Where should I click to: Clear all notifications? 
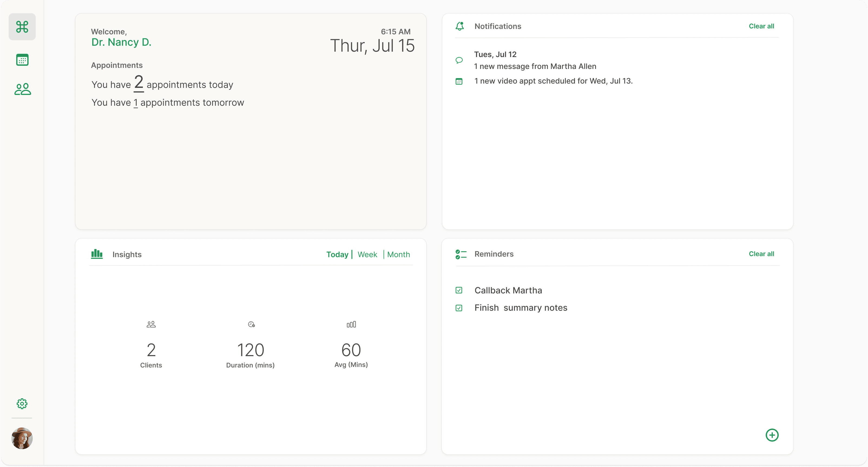point(761,26)
